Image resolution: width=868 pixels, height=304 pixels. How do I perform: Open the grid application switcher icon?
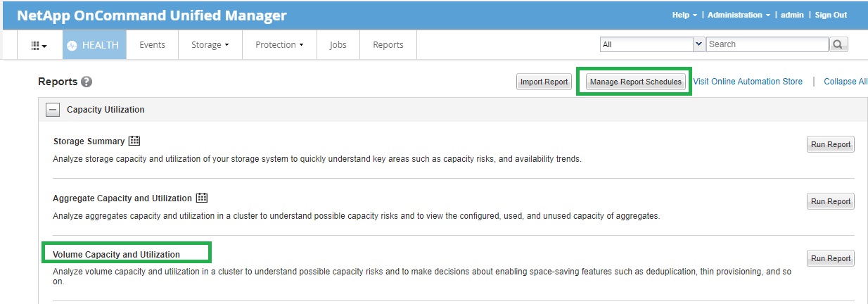pos(39,45)
